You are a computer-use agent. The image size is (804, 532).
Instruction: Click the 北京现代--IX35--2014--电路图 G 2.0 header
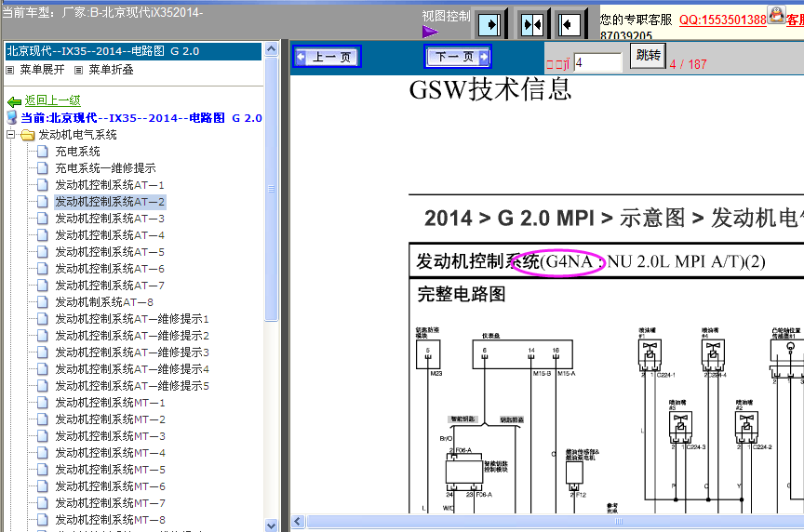pyautogui.click(x=133, y=51)
